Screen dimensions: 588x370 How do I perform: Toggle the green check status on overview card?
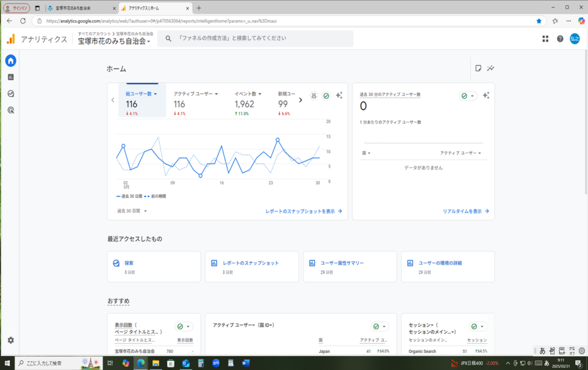(326, 96)
